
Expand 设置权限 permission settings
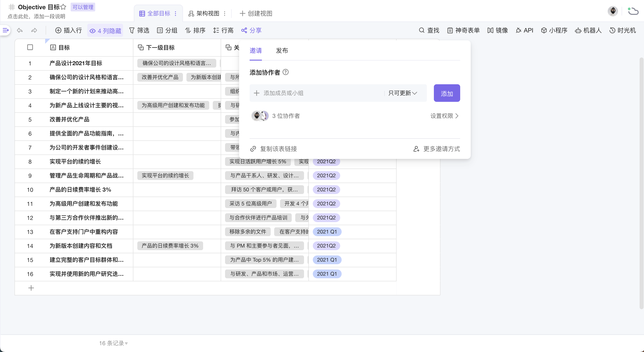[x=444, y=116]
